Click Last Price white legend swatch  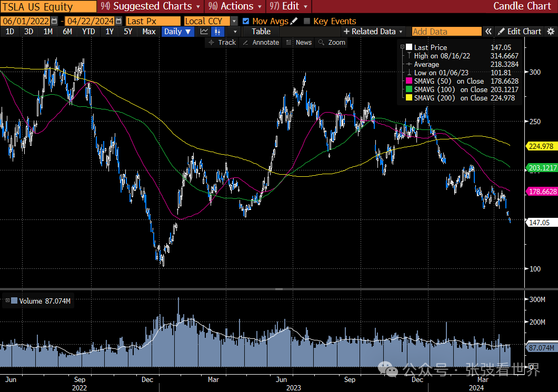pyautogui.click(x=409, y=47)
